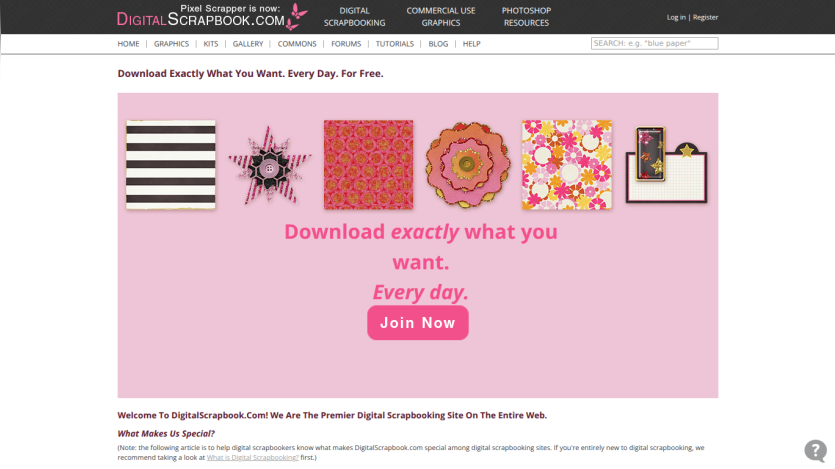This screenshot has height=469, width=835.
Task: Open the help question mark bubble
Action: click(815, 450)
